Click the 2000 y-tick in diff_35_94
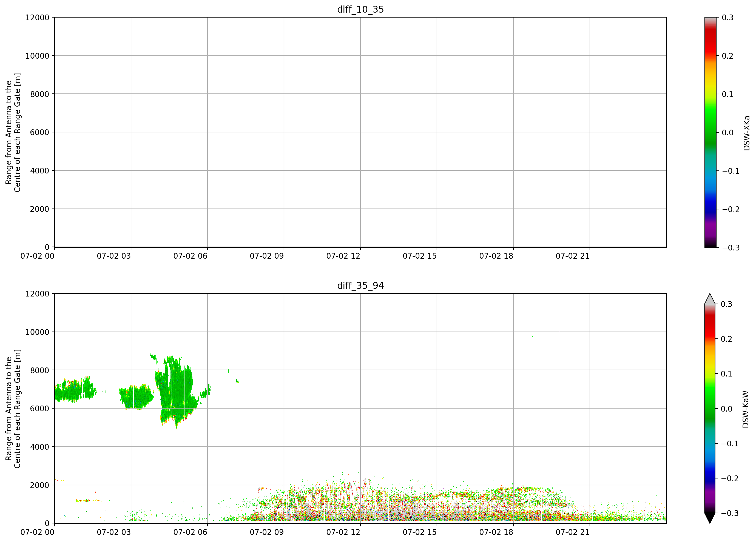 (40, 485)
